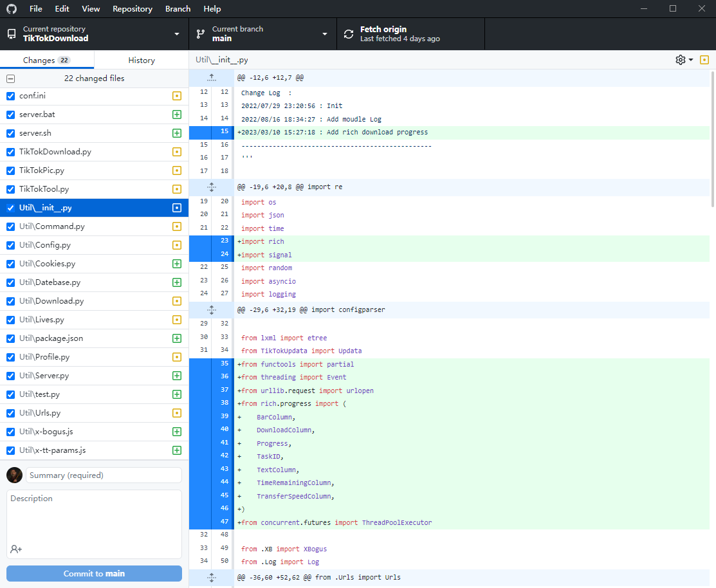Switch to the History tab
This screenshot has height=588, width=716.
141,59
